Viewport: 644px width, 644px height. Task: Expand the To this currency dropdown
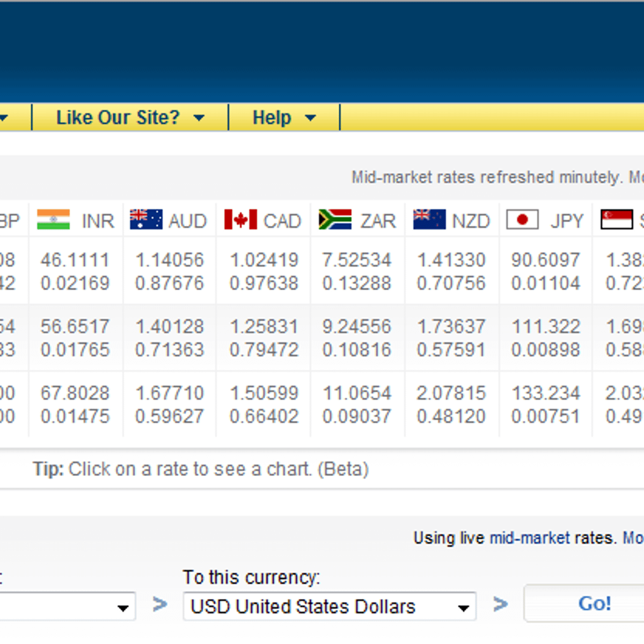click(329, 606)
